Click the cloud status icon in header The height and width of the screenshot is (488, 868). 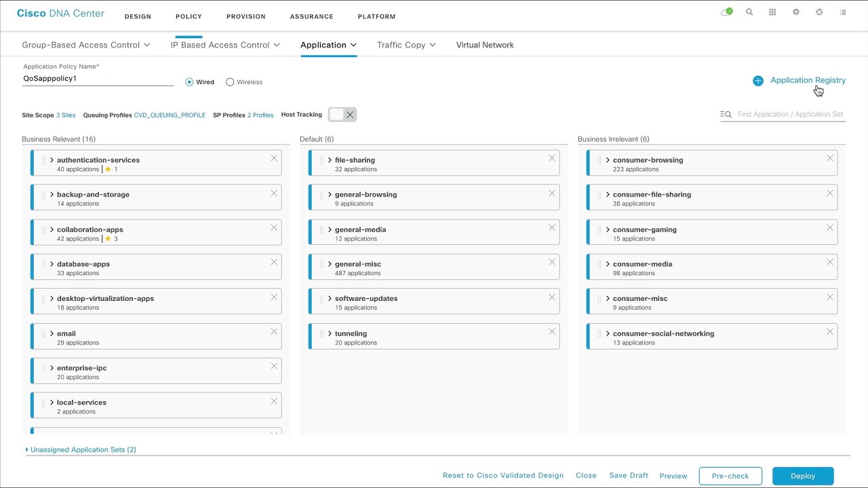pyautogui.click(x=726, y=12)
